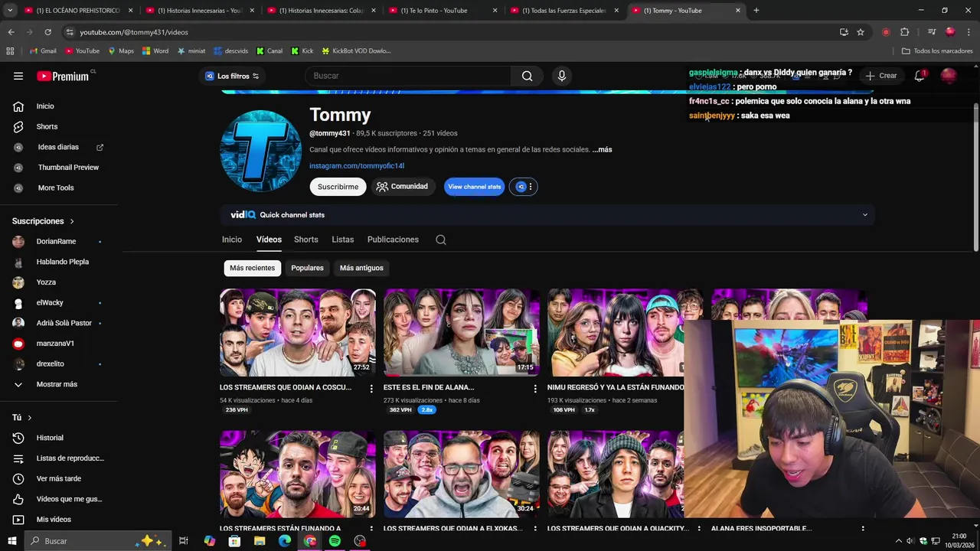Open Ver más tarde in sidebar
The height and width of the screenshot is (551, 980).
click(x=59, y=478)
